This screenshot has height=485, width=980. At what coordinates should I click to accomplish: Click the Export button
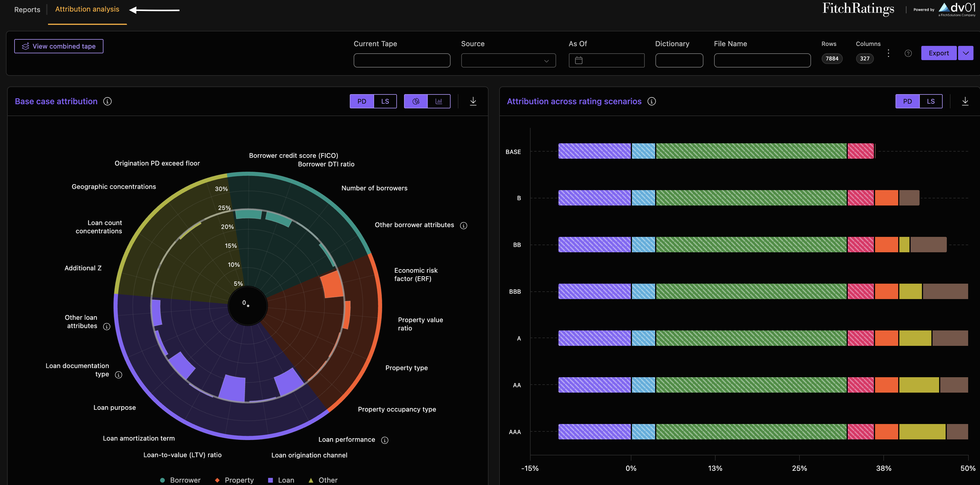tap(938, 53)
